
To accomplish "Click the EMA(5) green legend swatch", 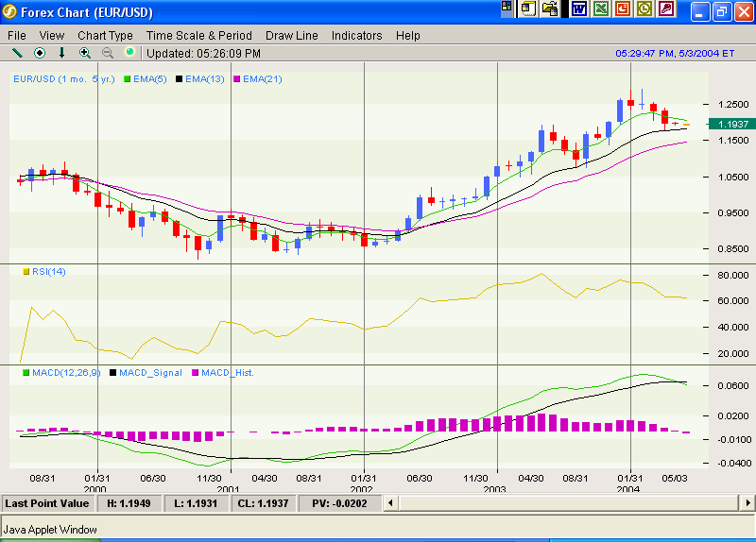I will [128, 79].
